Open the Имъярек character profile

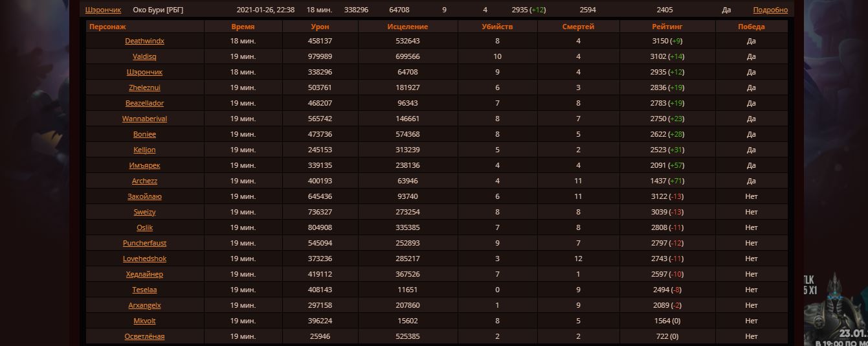144,165
